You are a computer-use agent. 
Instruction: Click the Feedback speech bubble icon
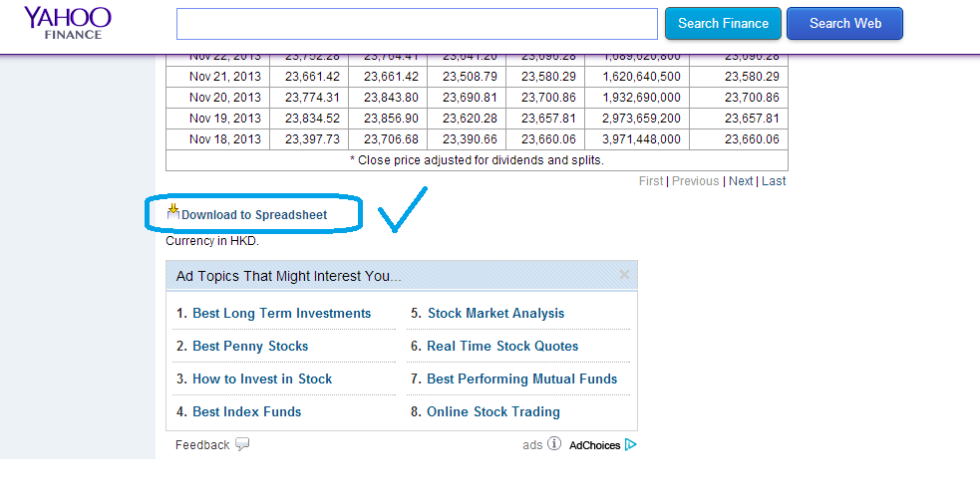click(x=242, y=444)
